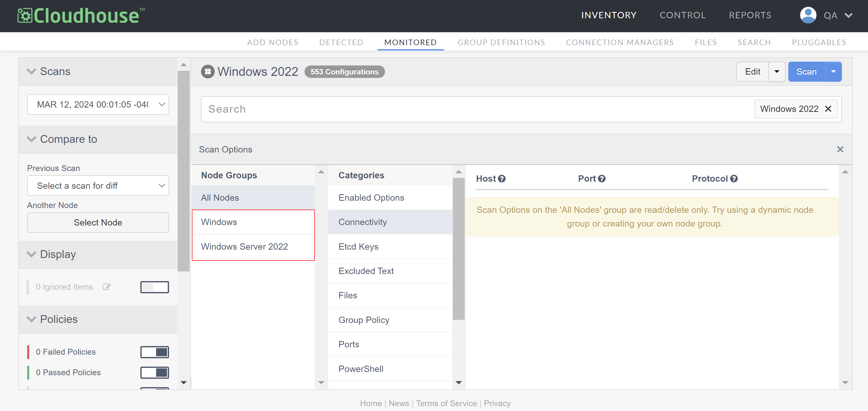868x411 pixels.
Task: Expand the QA user menu chevron
Action: (x=848, y=15)
